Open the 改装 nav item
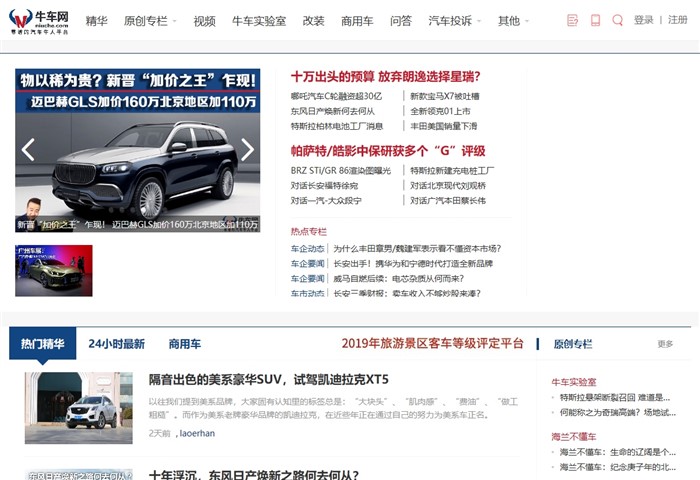 point(313,21)
